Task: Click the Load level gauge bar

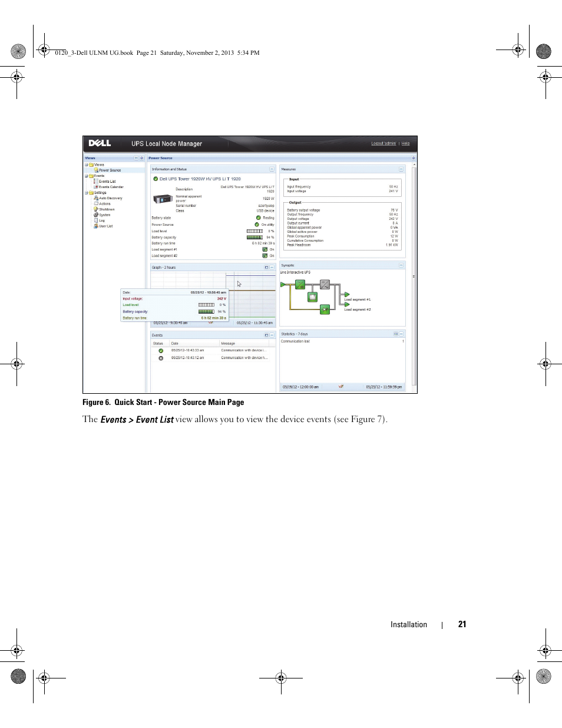Action: (x=254, y=231)
